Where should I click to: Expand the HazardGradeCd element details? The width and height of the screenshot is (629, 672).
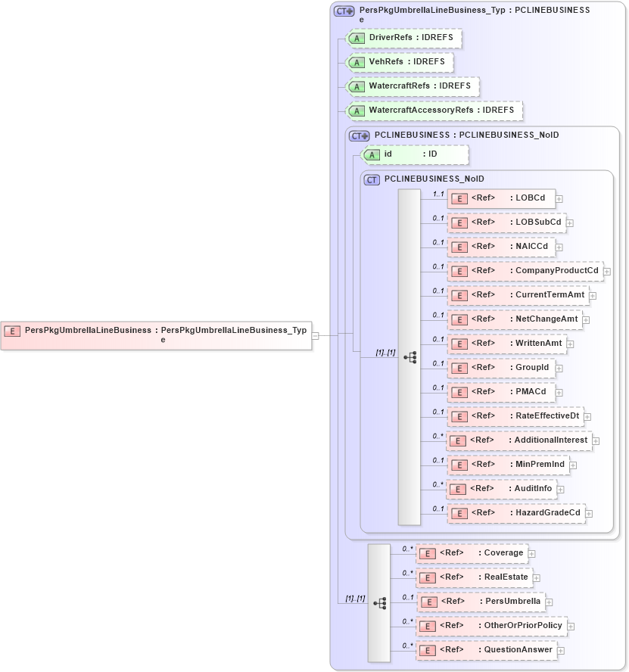[x=589, y=513]
